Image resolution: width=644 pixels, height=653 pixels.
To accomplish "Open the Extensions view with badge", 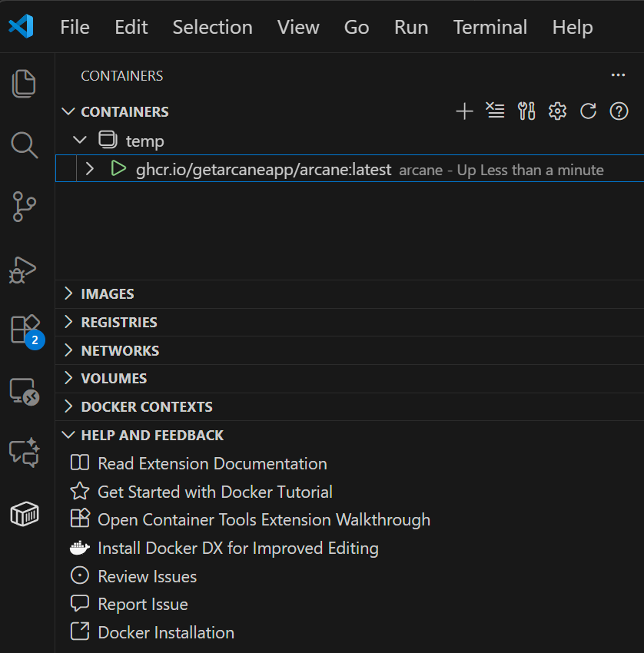I will [25, 330].
